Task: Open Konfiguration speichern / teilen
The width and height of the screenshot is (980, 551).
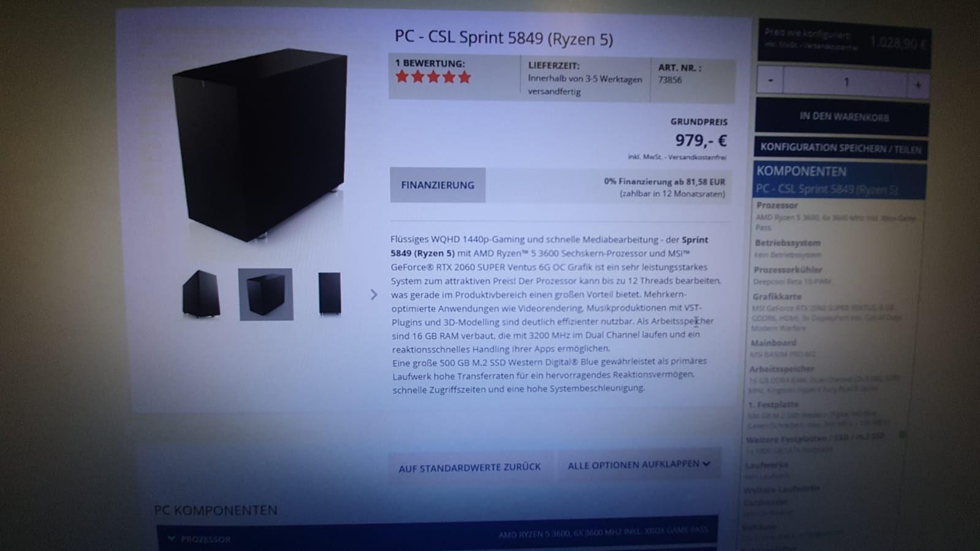Action: tap(840, 148)
